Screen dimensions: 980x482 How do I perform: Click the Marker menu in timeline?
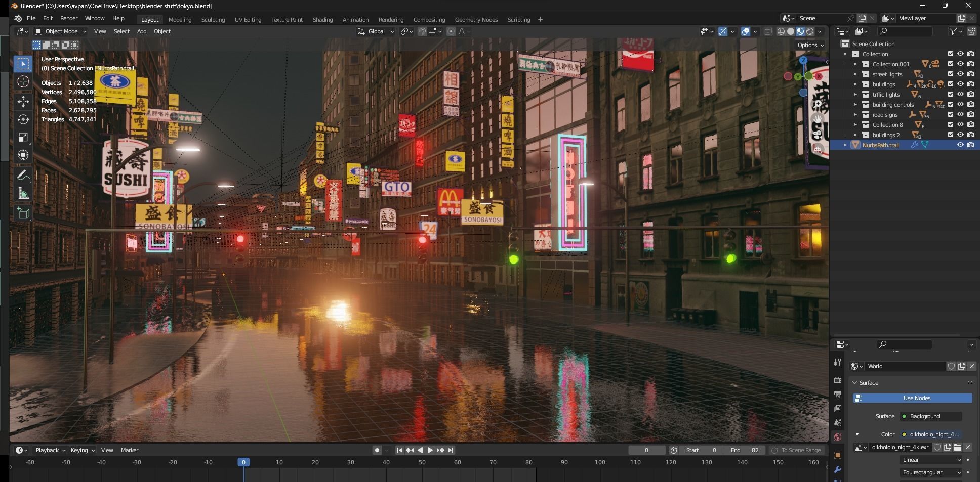click(x=130, y=450)
